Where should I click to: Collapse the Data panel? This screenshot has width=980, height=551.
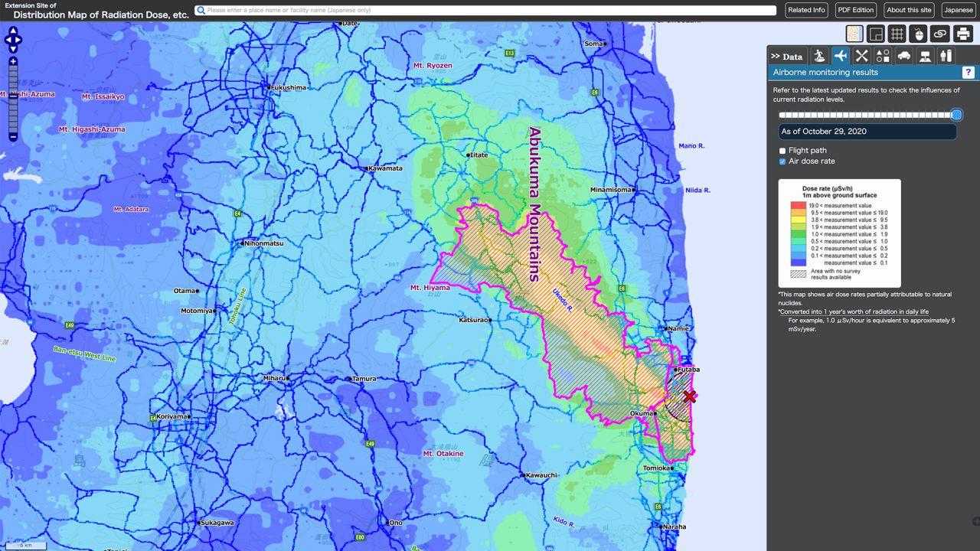787,56
